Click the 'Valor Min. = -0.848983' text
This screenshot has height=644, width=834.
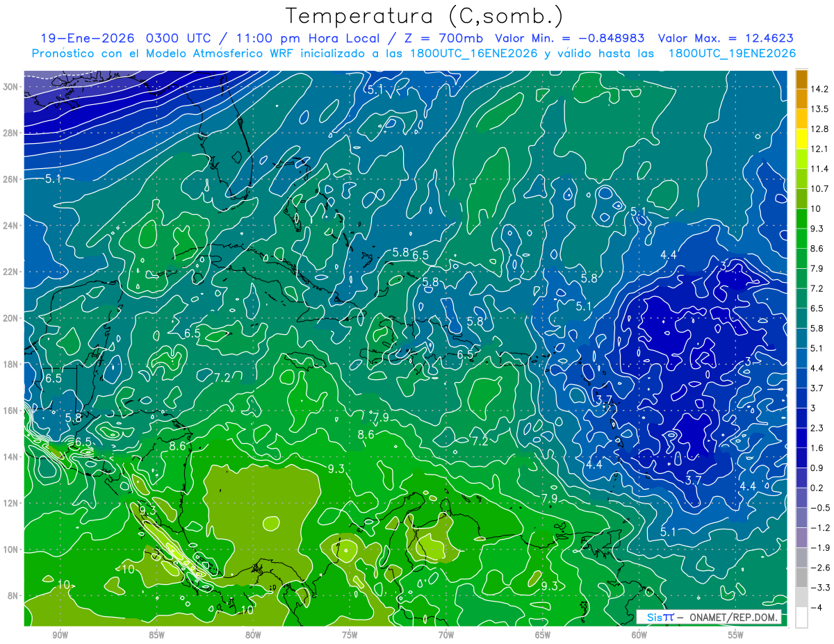(x=569, y=38)
